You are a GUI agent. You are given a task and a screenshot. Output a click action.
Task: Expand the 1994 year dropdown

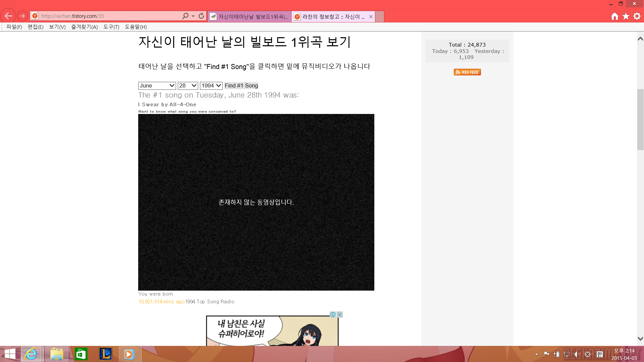pyautogui.click(x=211, y=86)
